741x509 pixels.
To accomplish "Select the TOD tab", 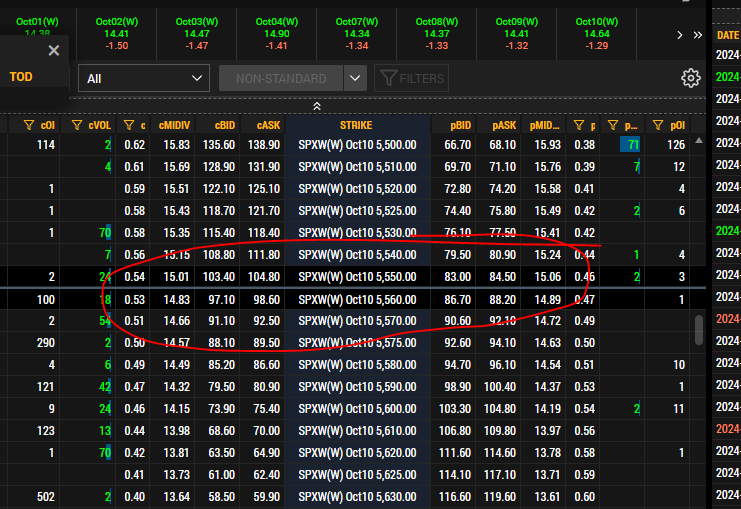I will point(21,77).
